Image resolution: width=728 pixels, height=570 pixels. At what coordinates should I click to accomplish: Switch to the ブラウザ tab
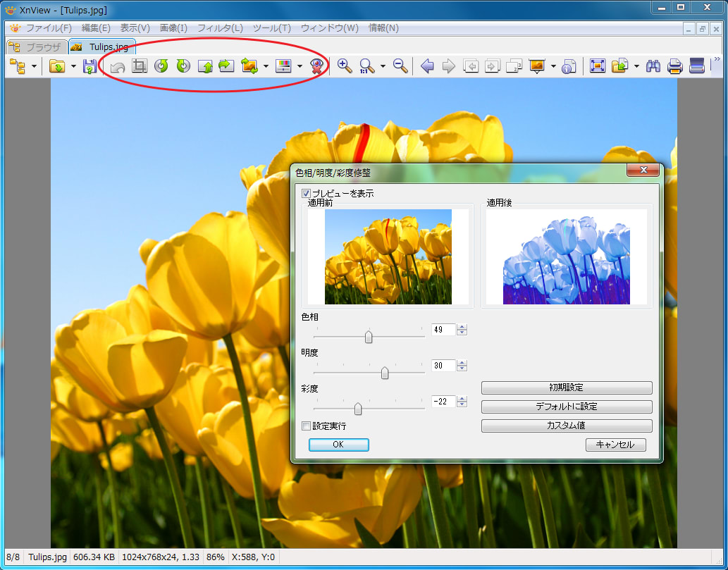point(37,47)
